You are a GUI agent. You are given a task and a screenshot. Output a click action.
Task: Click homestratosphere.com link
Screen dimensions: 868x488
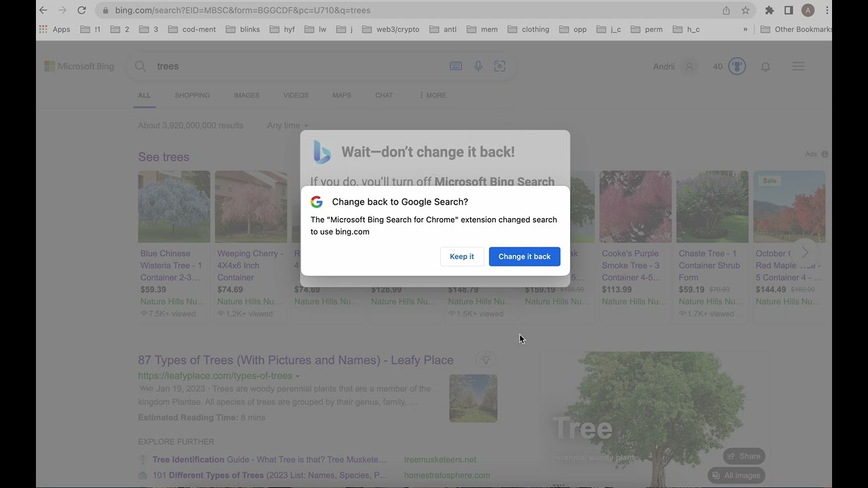447,475
